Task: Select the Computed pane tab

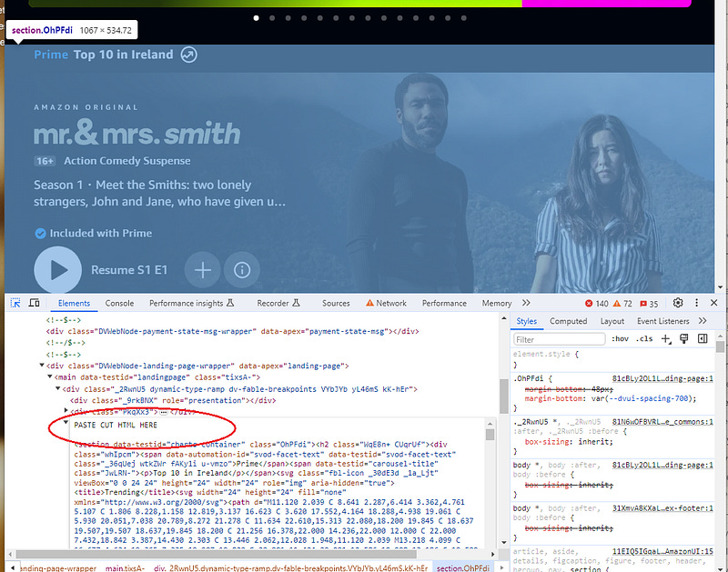Action: [x=568, y=321]
